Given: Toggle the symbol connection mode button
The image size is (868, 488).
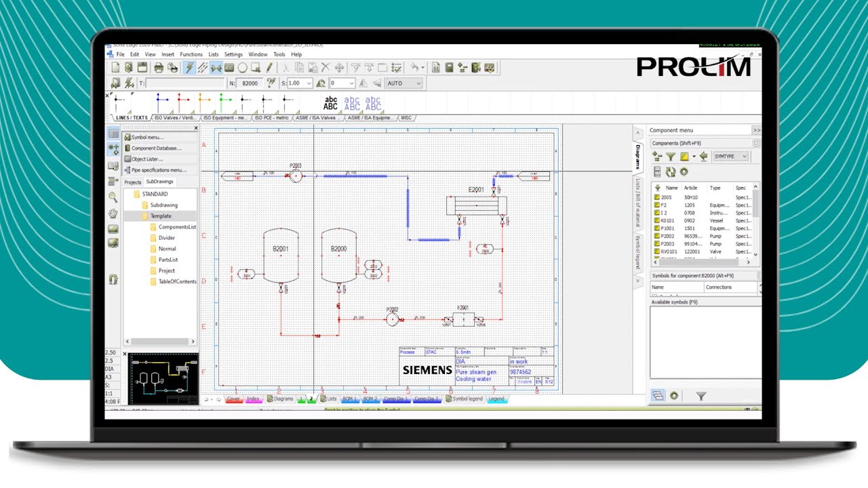Looking at the screenshot, I should tap(216, 68).
